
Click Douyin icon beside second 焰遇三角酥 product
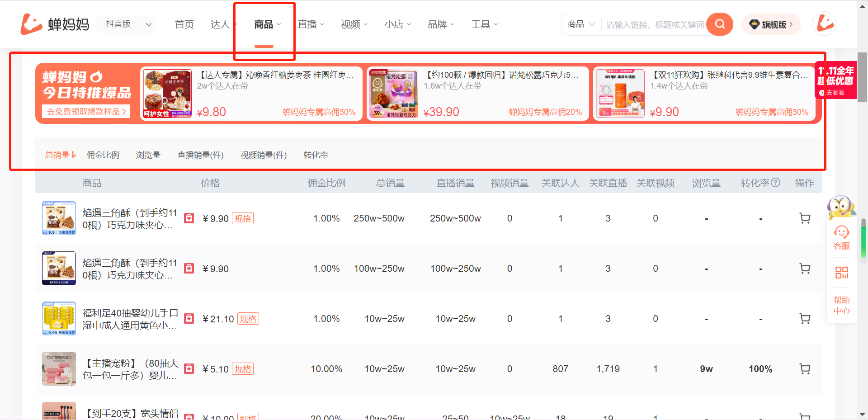pos(189,269)
